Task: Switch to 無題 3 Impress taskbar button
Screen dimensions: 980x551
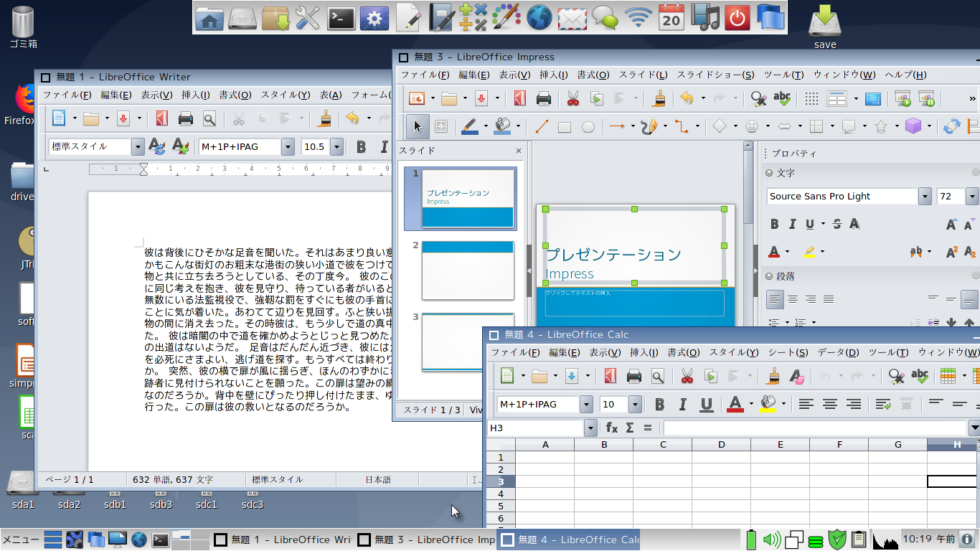Action: pyautogui.click(x=425, y=540)
